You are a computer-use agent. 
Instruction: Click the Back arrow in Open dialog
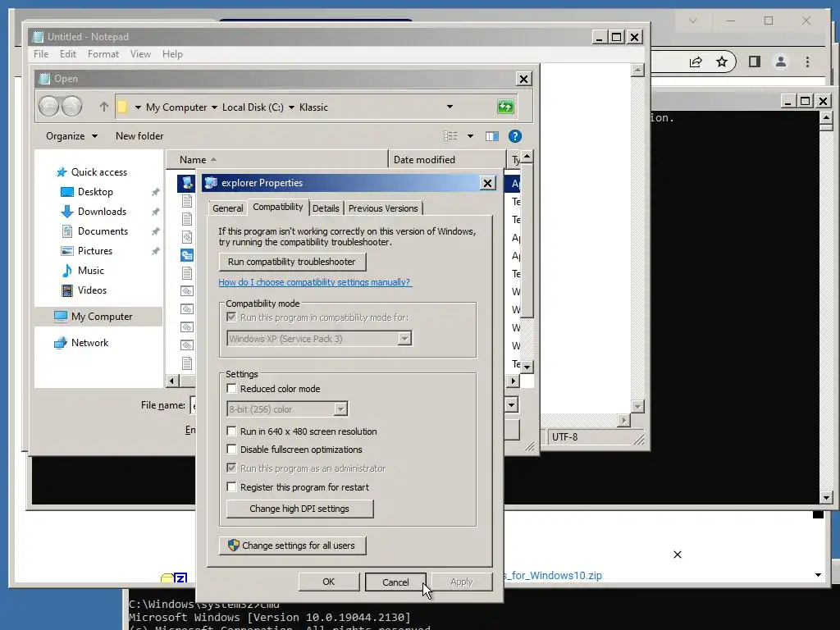coord(48,107)
